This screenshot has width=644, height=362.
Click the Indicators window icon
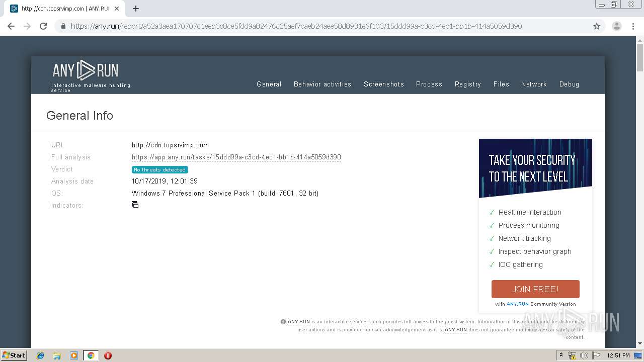click(135, 205)
